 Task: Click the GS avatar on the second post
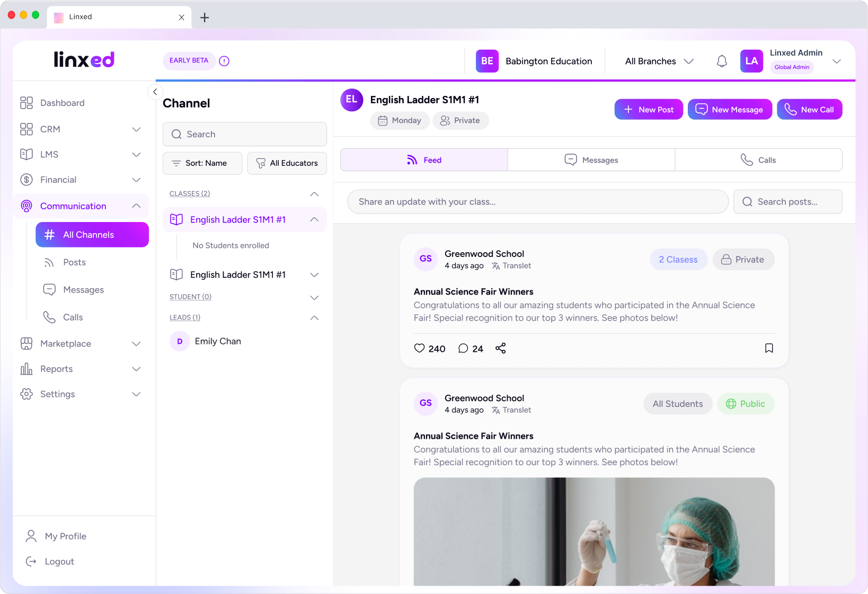pyautogui.click(x=426, y=403)
